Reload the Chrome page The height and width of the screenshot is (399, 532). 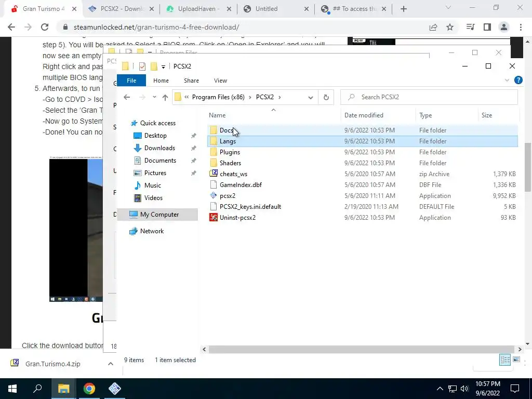tap(45, 27)
